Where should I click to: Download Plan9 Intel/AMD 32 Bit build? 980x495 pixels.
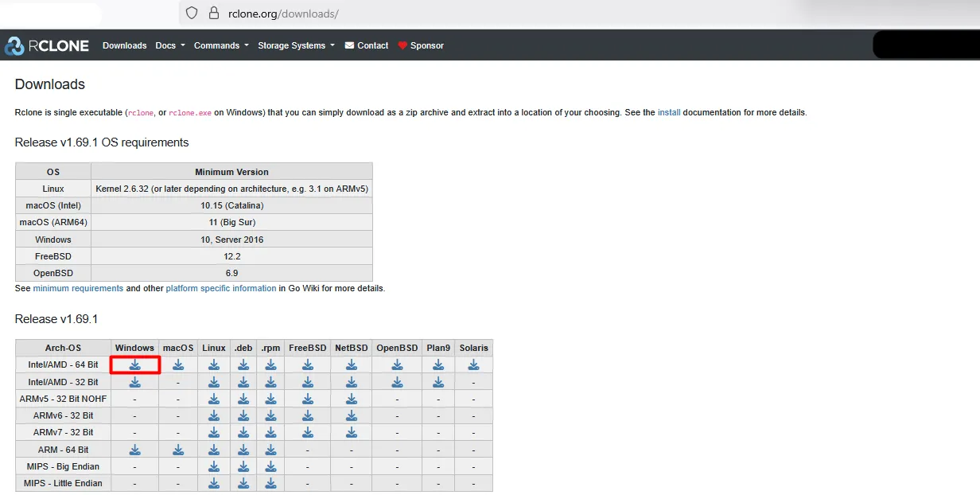tap(438, 382)
